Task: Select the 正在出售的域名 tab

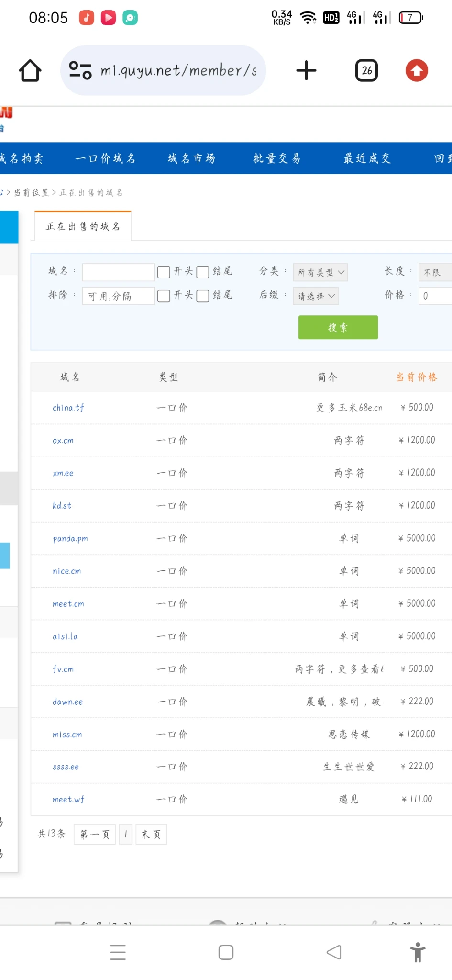Action: point(83,226)
